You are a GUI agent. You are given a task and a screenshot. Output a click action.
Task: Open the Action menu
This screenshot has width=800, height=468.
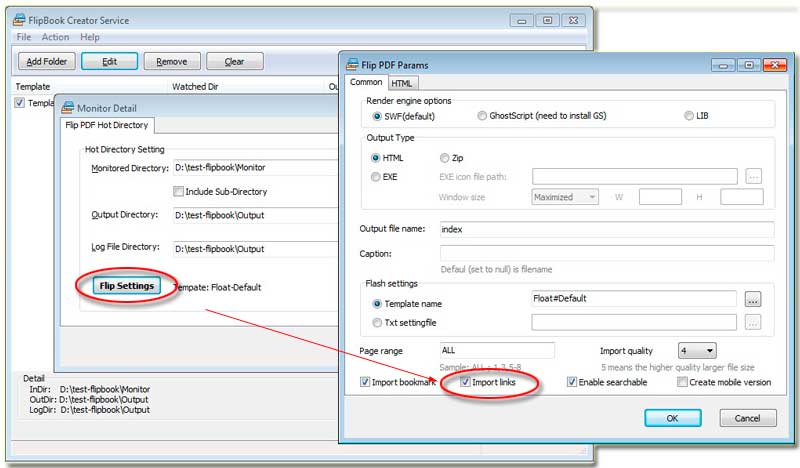point(55,37)
